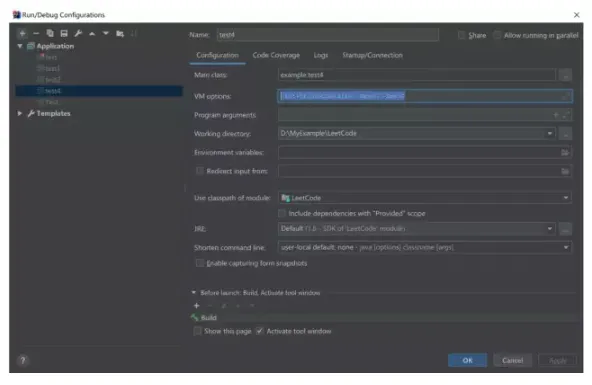Enable Allow running in parallel
The height and width of the screenshot is (385, 592).
[x=497, y=35]
